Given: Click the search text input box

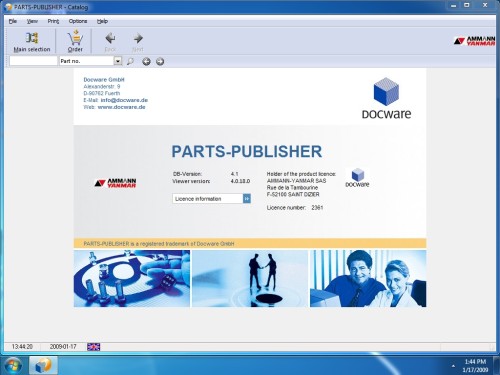Looking at the screenshot, I should (33, 61).
